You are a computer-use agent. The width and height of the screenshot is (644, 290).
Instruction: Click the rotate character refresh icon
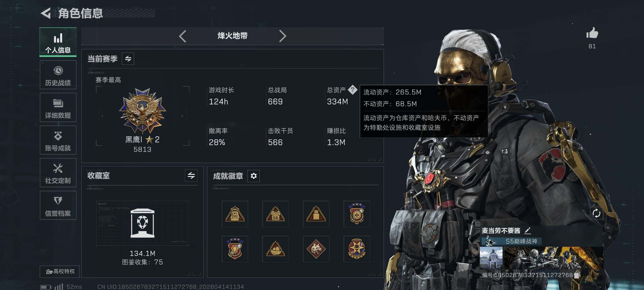coord(596,213)
